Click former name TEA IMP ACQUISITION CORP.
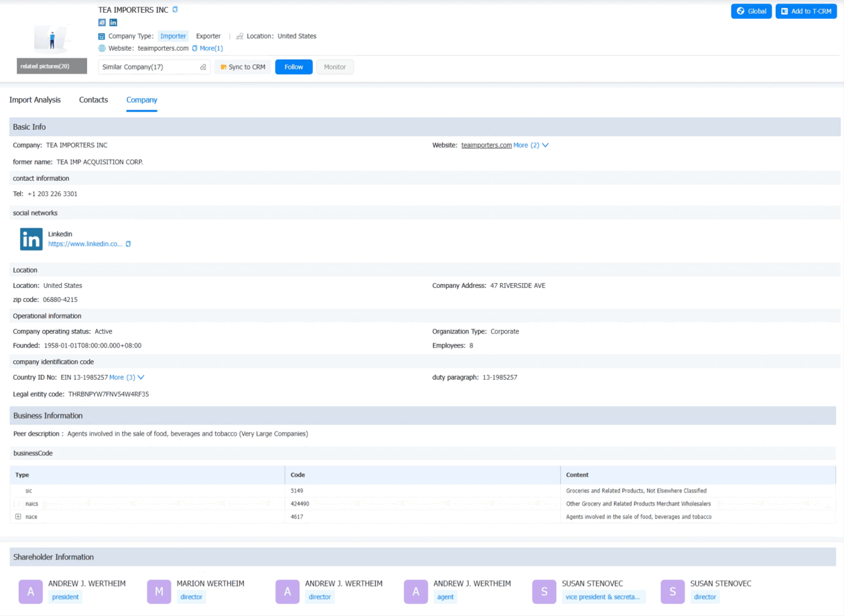 pyautogui.click(x=100, y=162)
